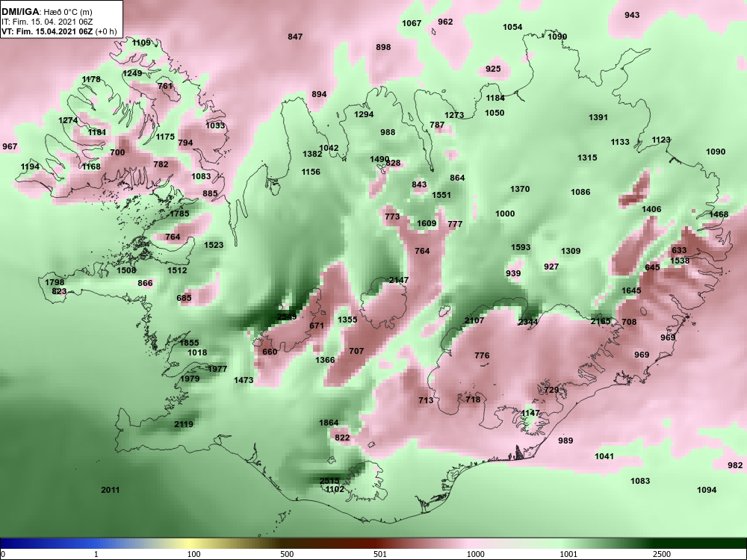747x560 pixels.
Task: Click the header line 'DMI/IGA: Hæð 0°C (m)'
Action: pyautogui.click(x=46, y=12)
